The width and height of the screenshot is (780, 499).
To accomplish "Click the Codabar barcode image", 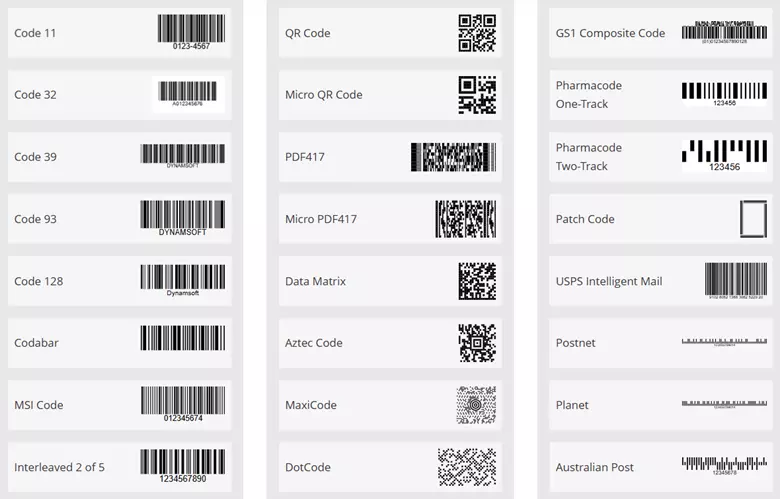I will tap(183, 338).
